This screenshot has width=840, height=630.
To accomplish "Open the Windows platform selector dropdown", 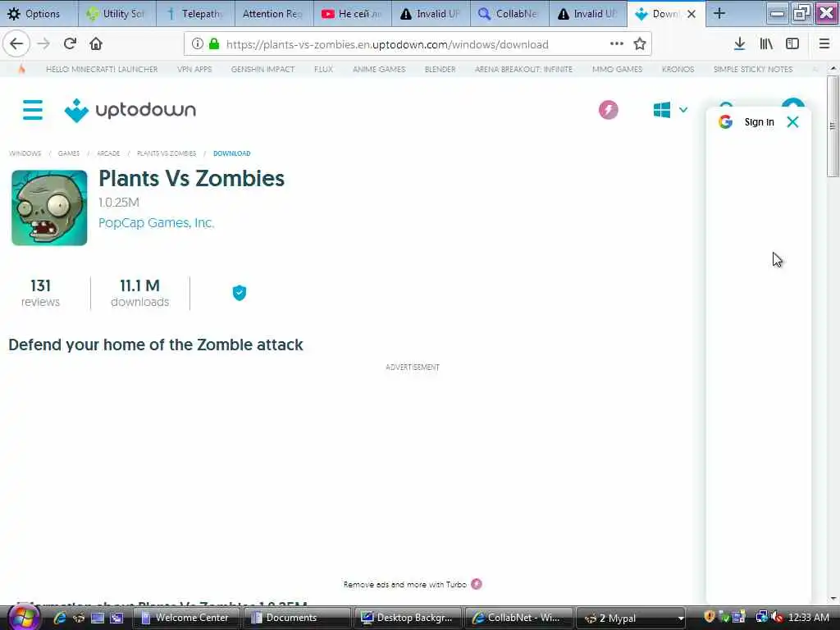I will coord(669,110).
